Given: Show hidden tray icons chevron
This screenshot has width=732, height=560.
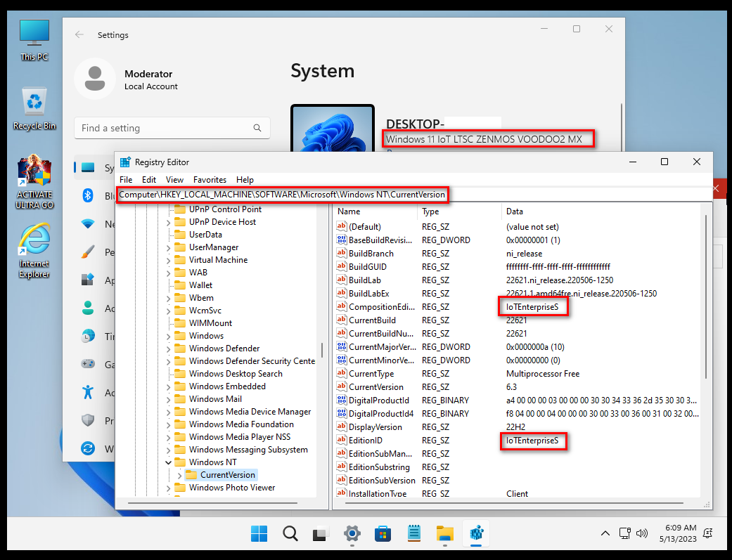Looking at the screenshot, I should tap(605, 533).
